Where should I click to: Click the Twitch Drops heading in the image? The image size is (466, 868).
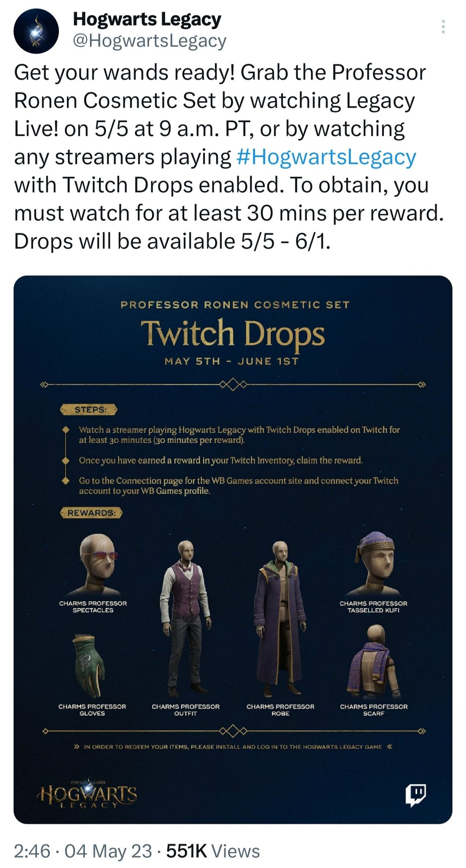232,333
